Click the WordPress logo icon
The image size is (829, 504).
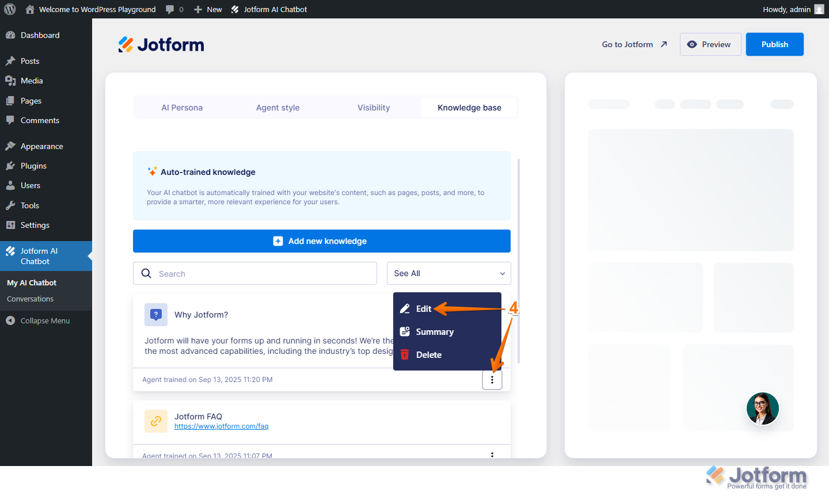point(10,9)
